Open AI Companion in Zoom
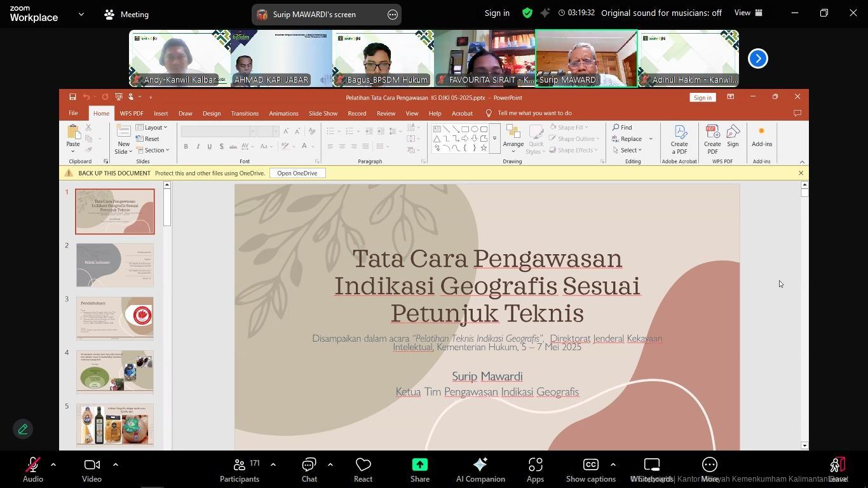The image size is (868, 488). [x=480, y=470]
